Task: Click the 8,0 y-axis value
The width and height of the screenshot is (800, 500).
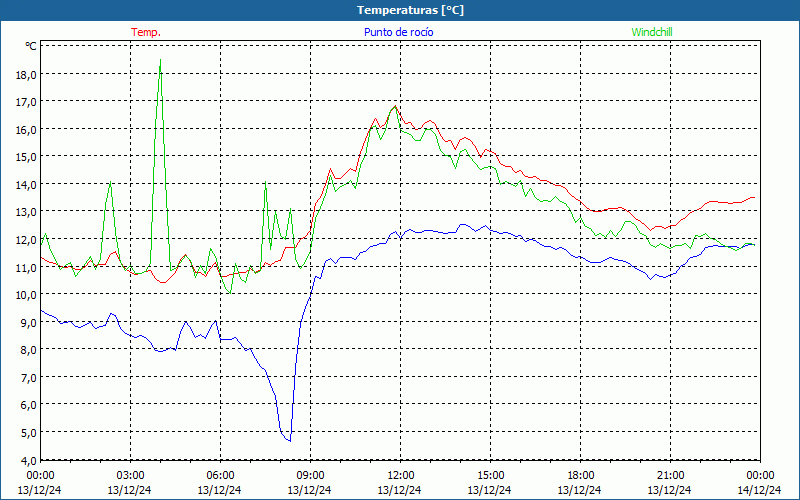Action: pyautogui.click(x=28, y=350)
